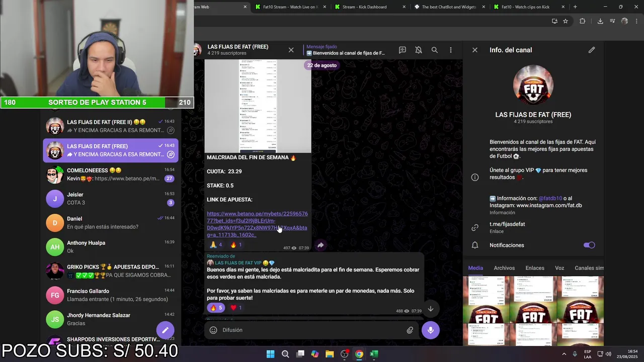644x362 pixels.
Task: Click the fire reaction with 1
Action: click(x=236, y=245)
